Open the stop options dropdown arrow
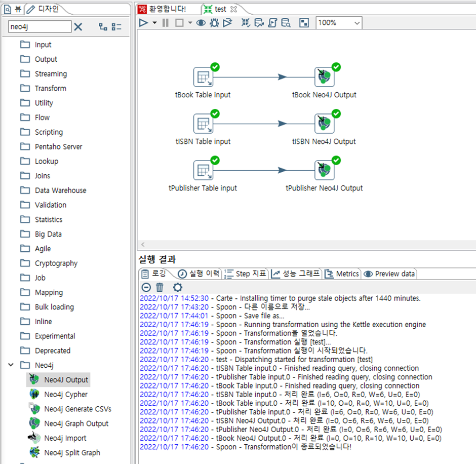This screenshot has width=476, height=464. pos(190,23)
